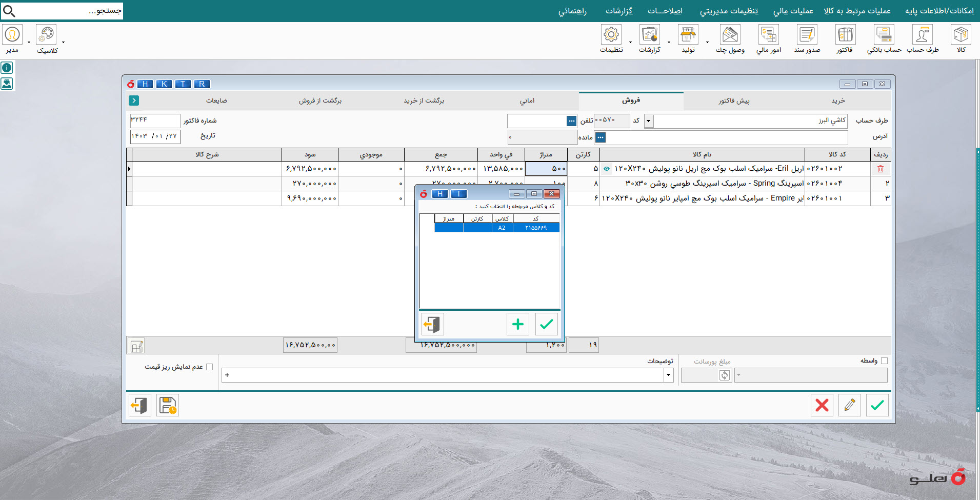Switch to برگشت از فروش tab
This screenshot has width=980, height=500.
[320, 101]
